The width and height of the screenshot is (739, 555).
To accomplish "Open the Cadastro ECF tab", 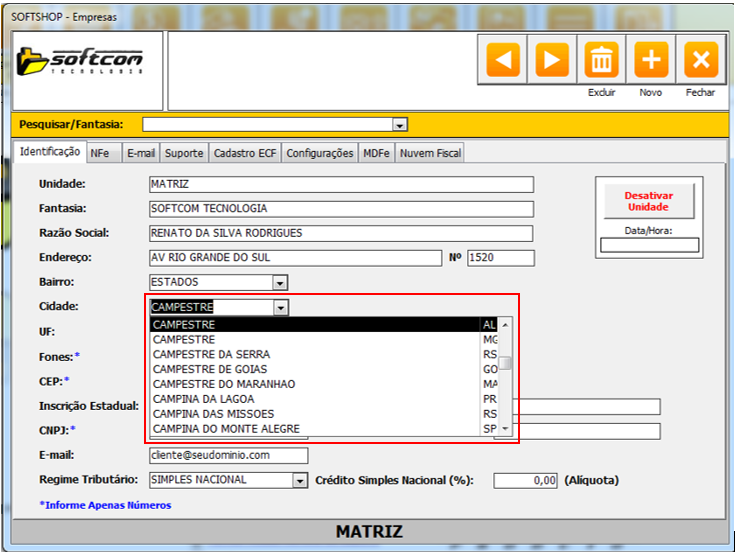I will tap(245, 153).
